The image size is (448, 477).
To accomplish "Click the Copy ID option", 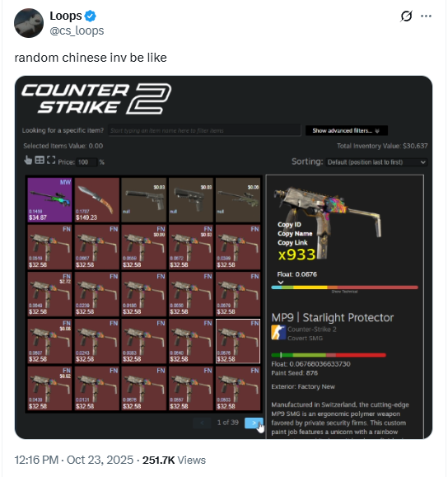I will pos(289,225).
